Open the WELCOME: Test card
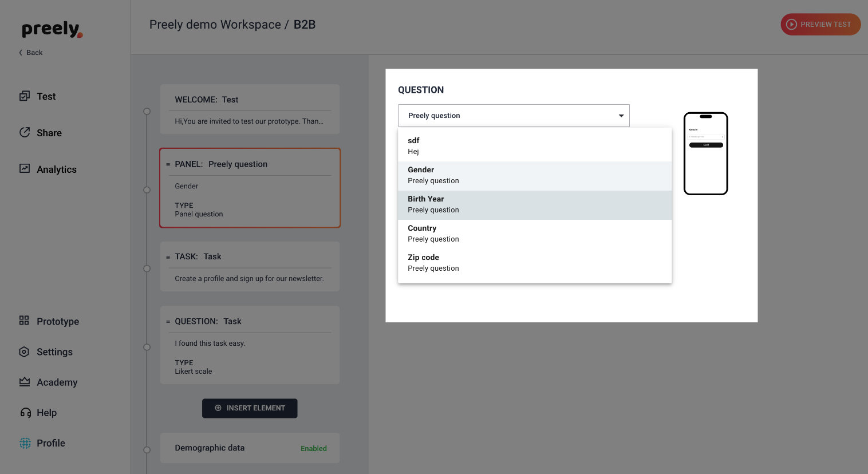The height and width of the screenshot is (474, 868). 250,109
